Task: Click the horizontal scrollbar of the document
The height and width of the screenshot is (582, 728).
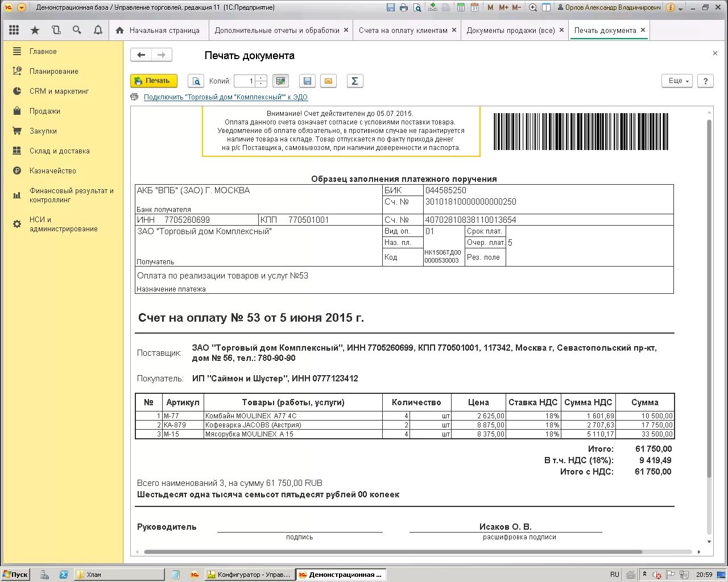Action: [393, 552]
